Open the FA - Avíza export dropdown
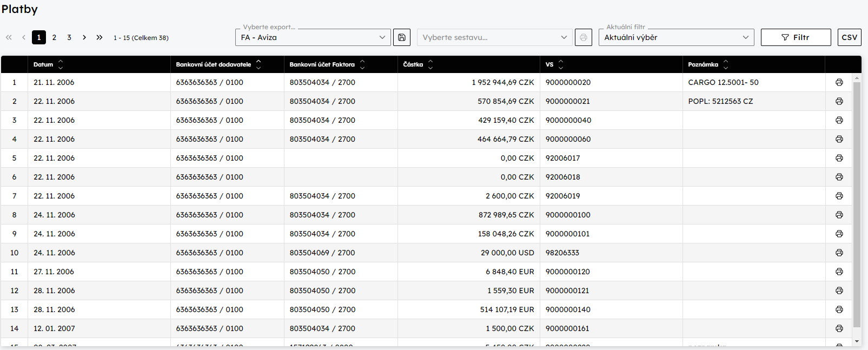Image resolution: width=868 pixels, height=350 pixels. [313, 37]
